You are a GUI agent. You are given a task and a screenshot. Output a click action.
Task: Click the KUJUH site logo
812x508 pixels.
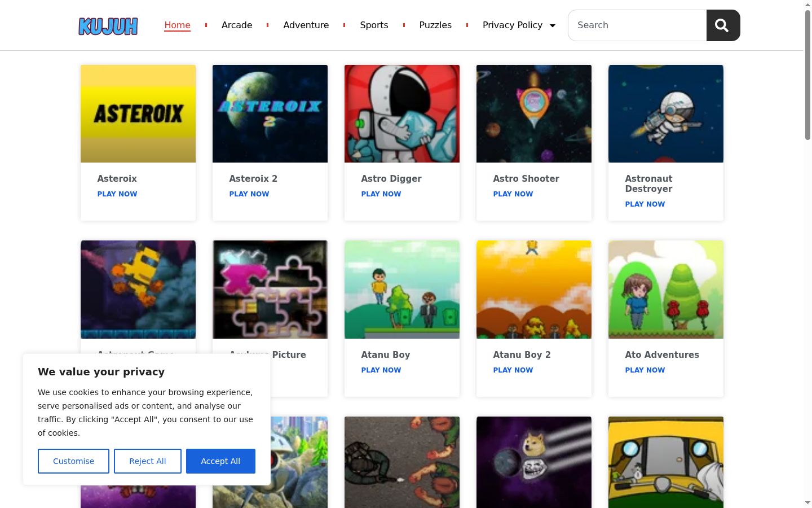(108, 26)
